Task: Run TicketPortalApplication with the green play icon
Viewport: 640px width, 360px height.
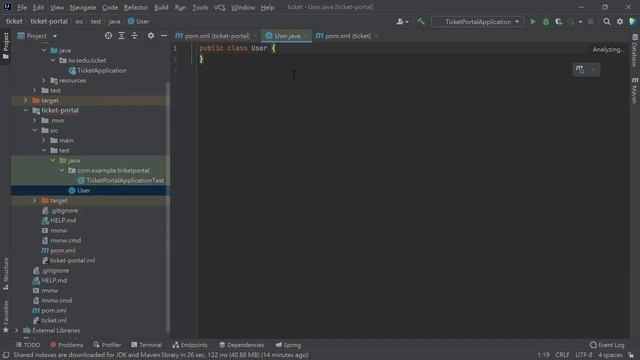Action: pos(532,22)
